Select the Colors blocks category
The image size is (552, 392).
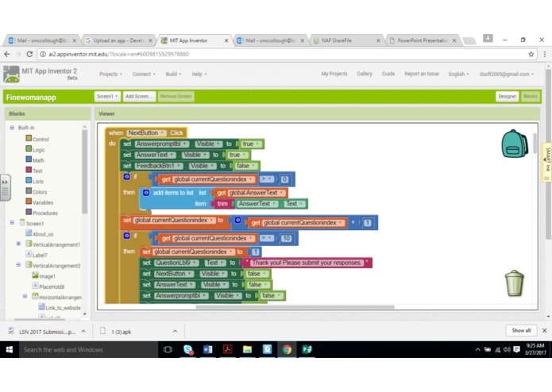(x=37, y=191)
